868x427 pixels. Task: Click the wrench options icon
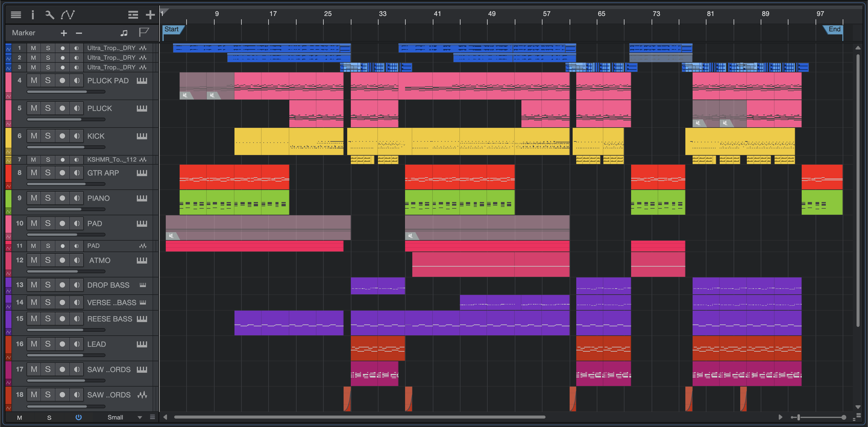[x=49, y=15]
